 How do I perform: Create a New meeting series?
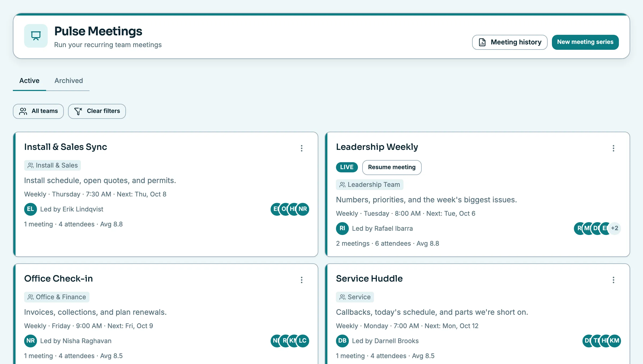[585, 42]
